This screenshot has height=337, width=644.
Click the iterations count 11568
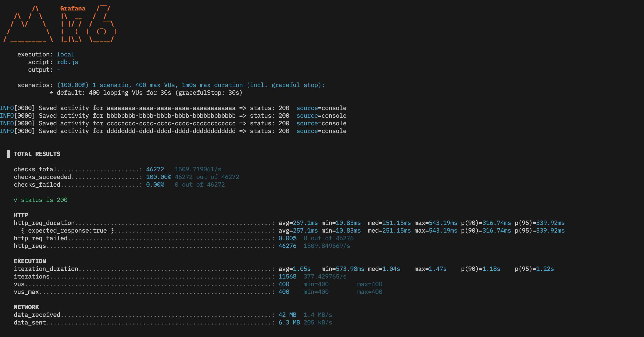287,276
